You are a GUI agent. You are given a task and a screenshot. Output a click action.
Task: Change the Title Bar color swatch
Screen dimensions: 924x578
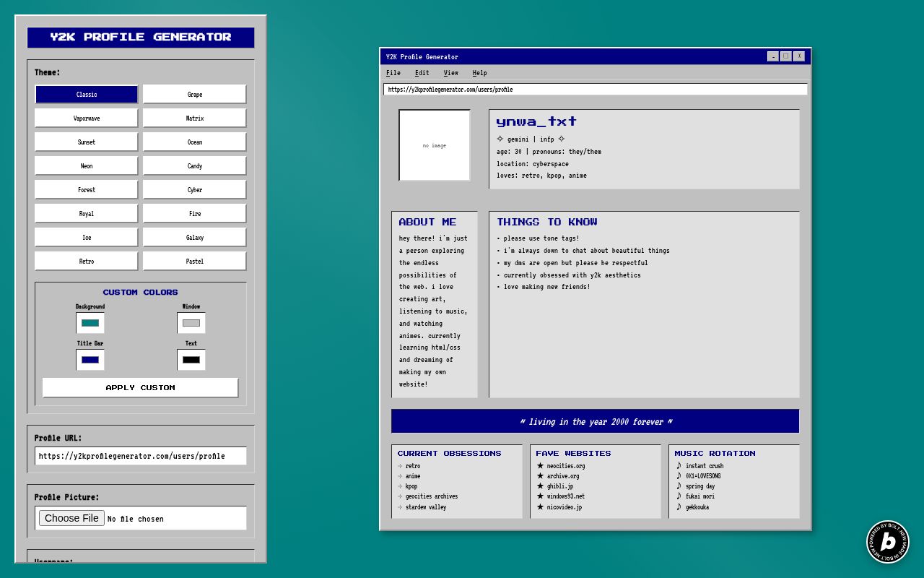coord(90,360)
